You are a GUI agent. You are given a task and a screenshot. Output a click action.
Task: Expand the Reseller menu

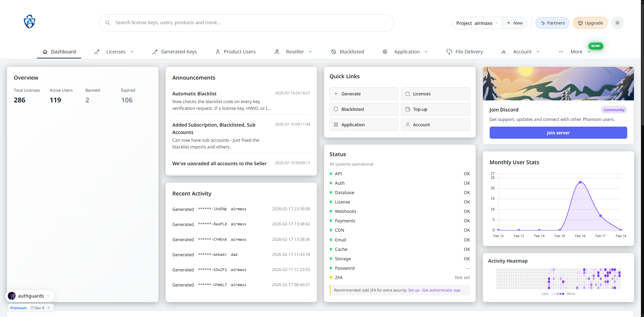click(310, 52)
